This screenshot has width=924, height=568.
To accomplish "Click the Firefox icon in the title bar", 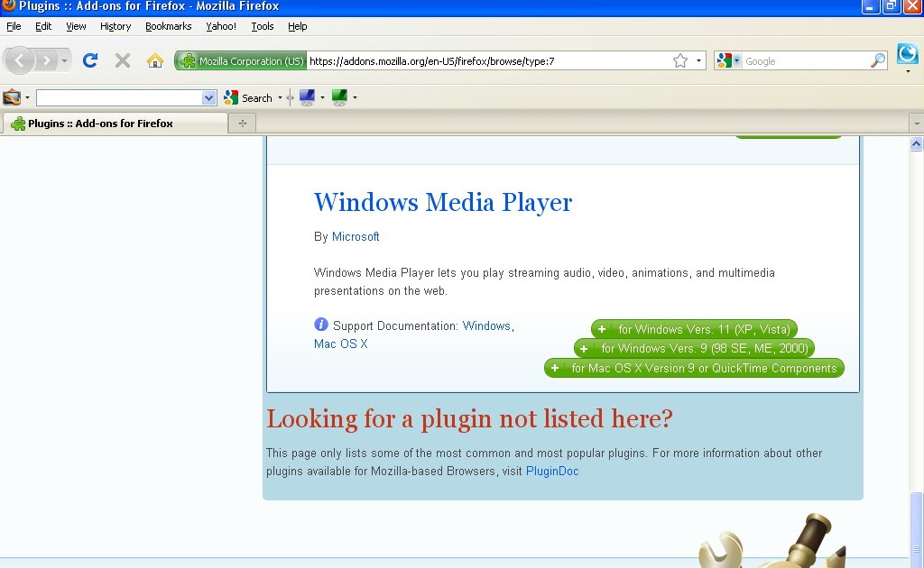I will pyautogui.click(x=8, y=5).
